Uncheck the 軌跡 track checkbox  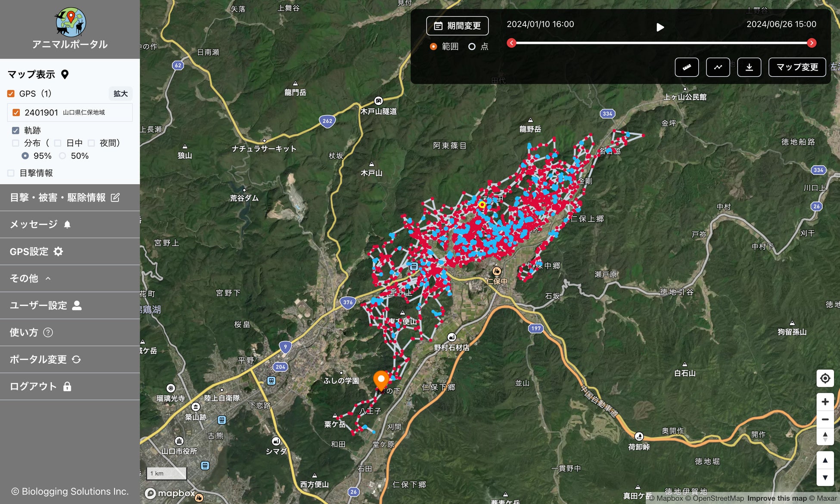pos(16,130)
